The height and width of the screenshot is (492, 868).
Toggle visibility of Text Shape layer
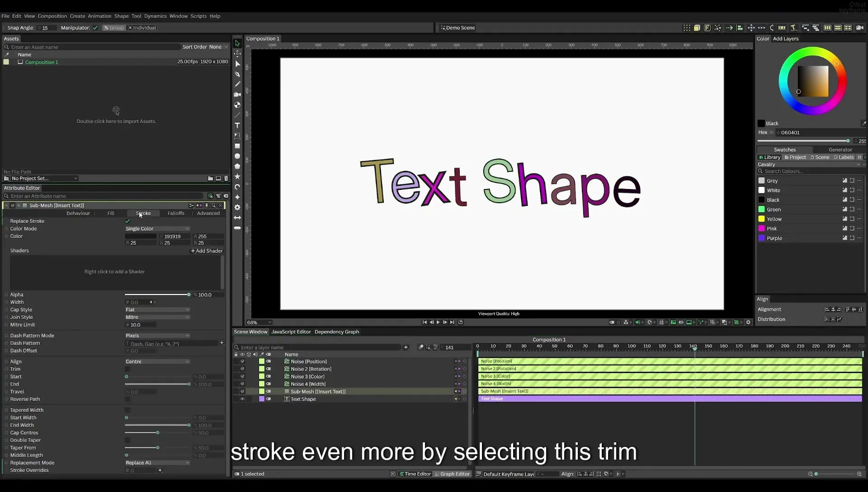pyautogui.click(x=242, y=399)
